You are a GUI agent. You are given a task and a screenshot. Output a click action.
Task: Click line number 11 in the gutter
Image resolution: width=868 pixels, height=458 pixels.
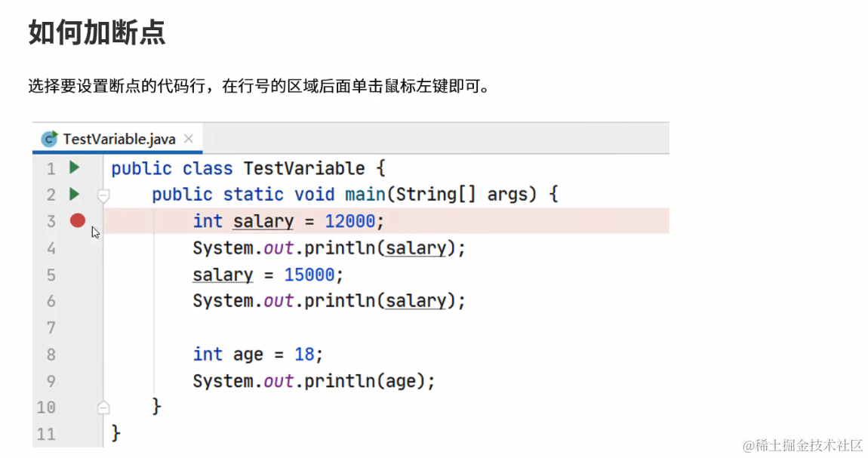pos(47,434)
